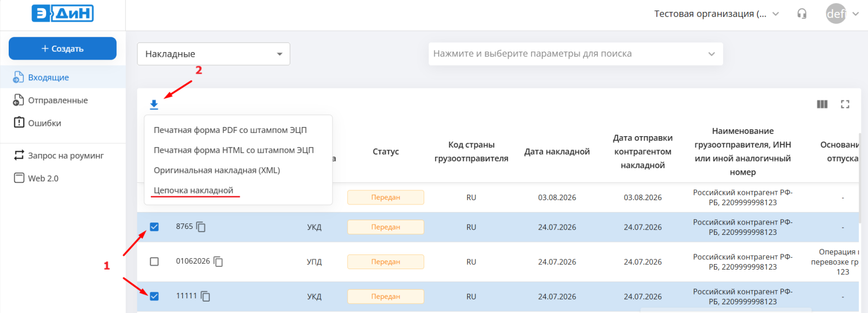The image size is (868, 313).
Task: Uncheck the row 8765 checkbox
Action: [x=154, y=227]
